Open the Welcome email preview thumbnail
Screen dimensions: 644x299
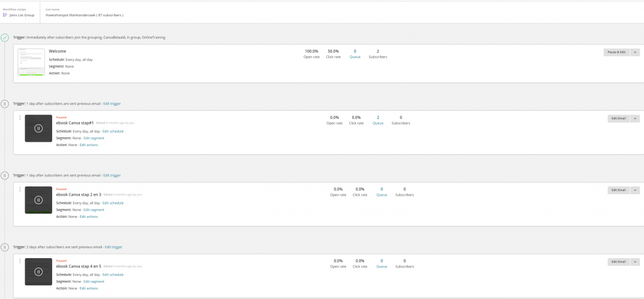(x=31, y=62)
